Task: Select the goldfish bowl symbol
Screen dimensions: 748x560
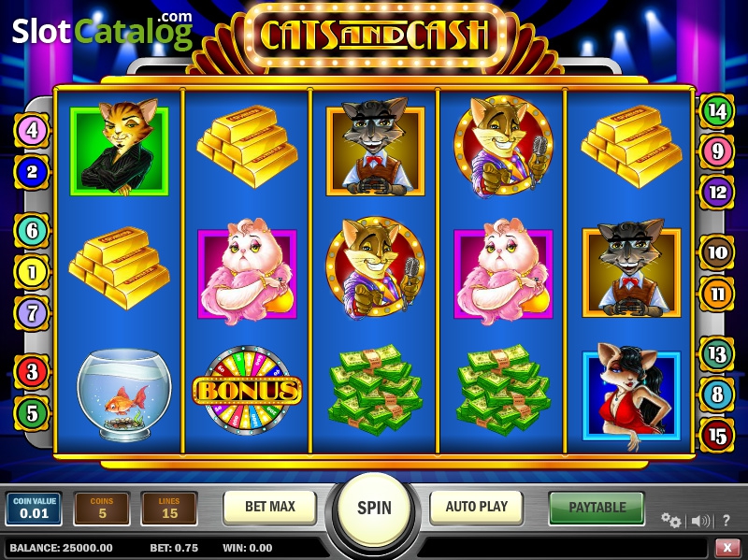Action: pos(123,394)
